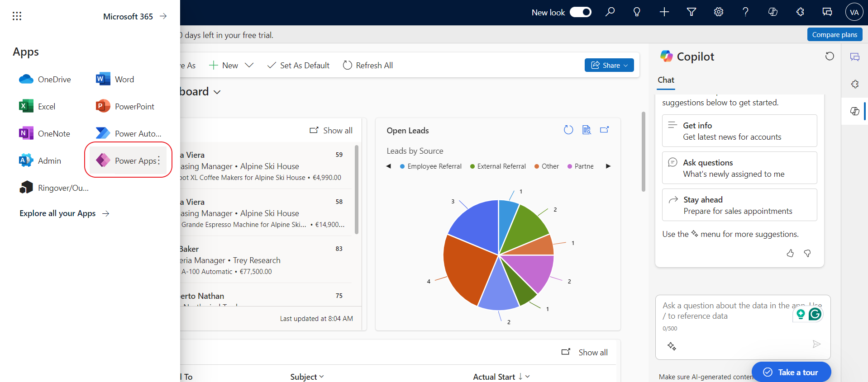Open the Grammarly icon in input
Image resolution: width=868 pixels, height=382 pixels.
[x=815, y=314]
